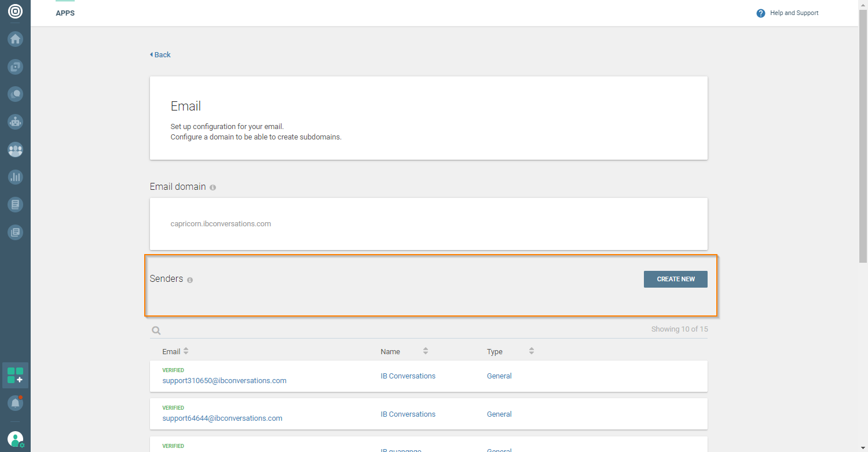The image size is (868, 452).
Task: Click the Infobip logo icon
Action: point(15,11)
